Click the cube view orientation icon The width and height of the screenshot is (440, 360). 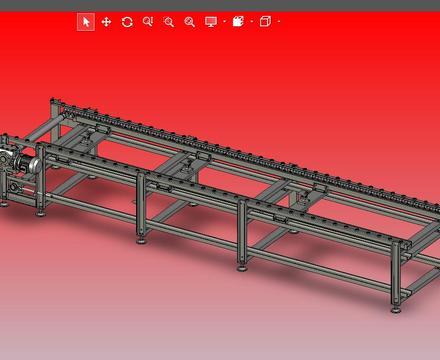click(265, 22)
